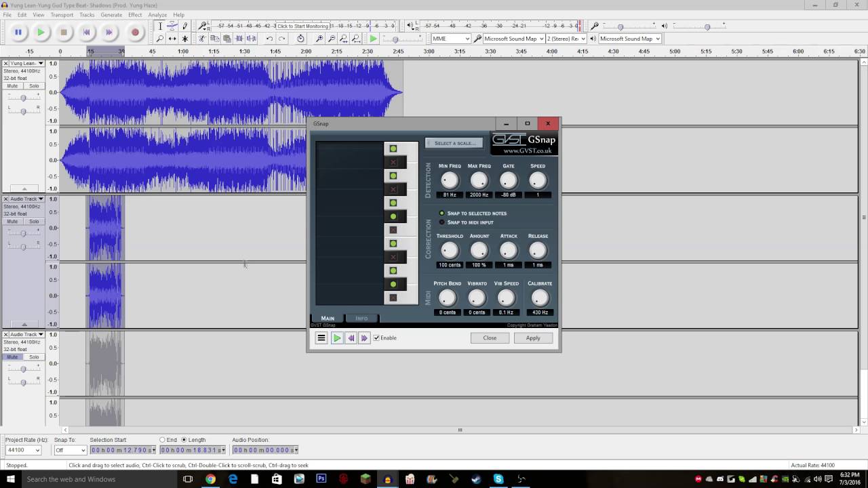Select the Zoom magnifier tool
This screenshot has height=488, width=868.
click(x=160, y=39)
